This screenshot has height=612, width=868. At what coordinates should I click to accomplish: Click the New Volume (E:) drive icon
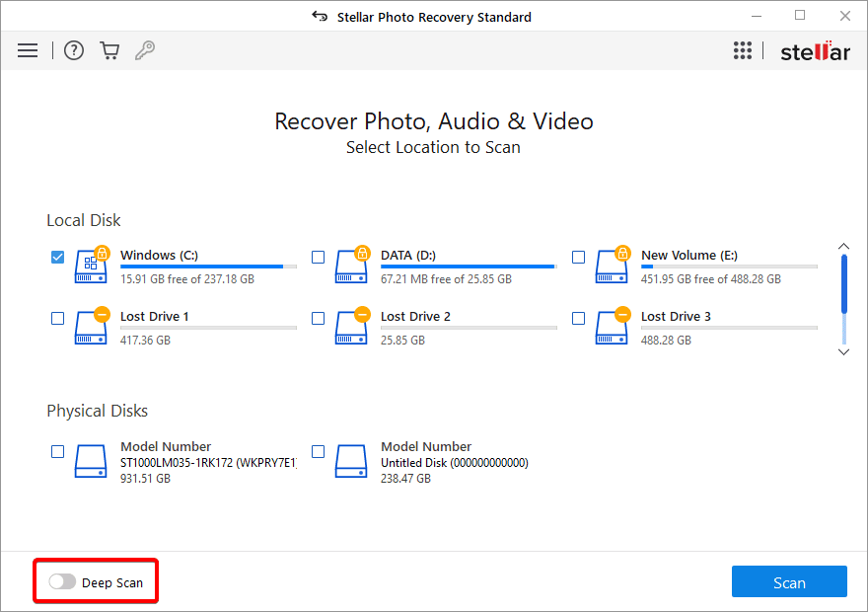click(x=613, y=266)
